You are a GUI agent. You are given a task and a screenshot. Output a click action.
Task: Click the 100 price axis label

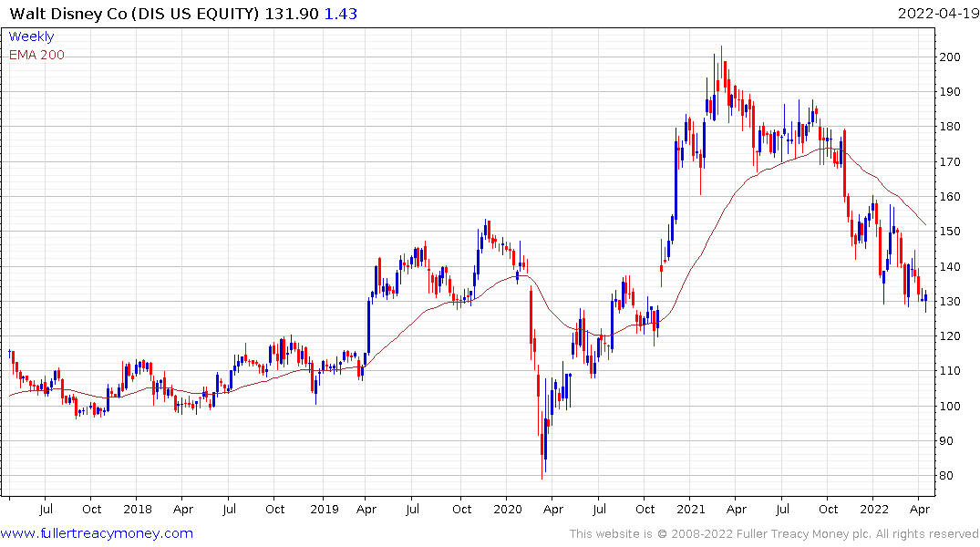pyautogui.click(x=950, y=407)
